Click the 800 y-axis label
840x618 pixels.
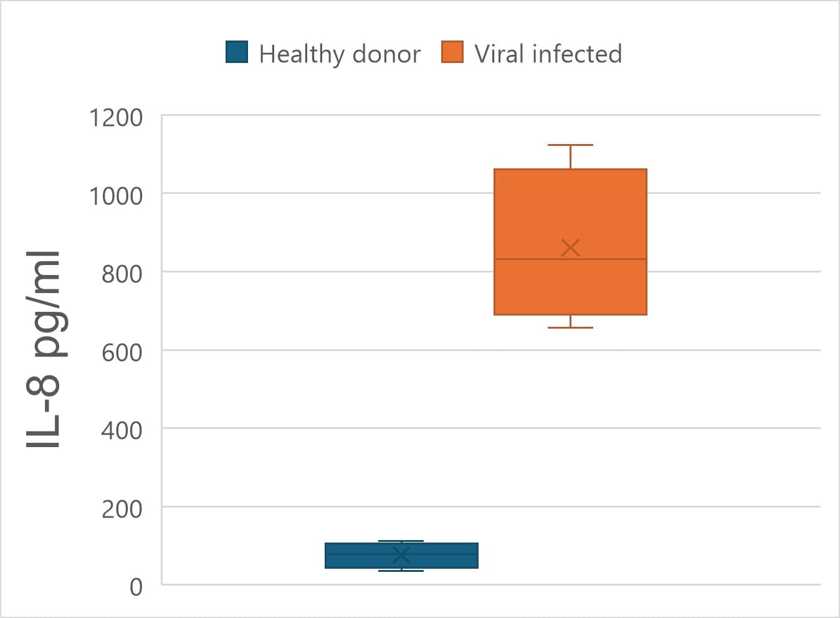tap(122, 274)
